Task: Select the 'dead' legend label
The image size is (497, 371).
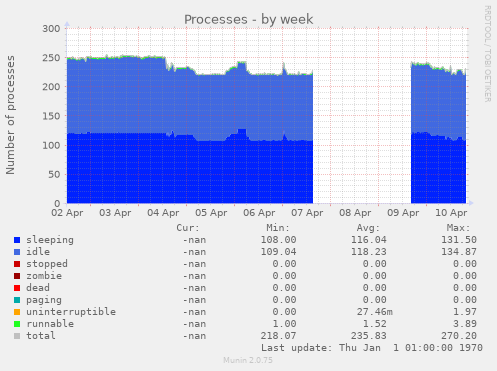Action: point(38,288)
